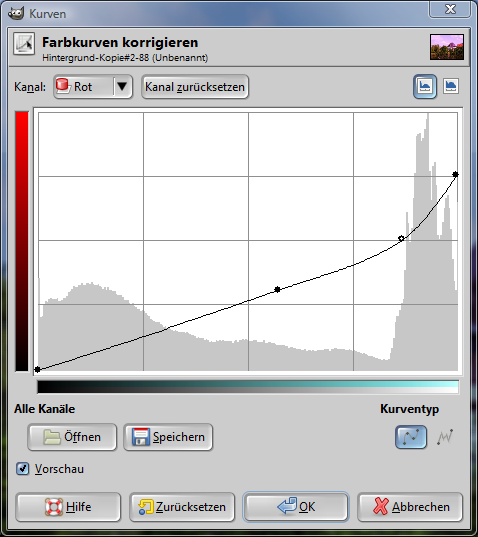Select the middle curve control point
The width and height of the screenshot is (478, 537).
tap(277, 290)
